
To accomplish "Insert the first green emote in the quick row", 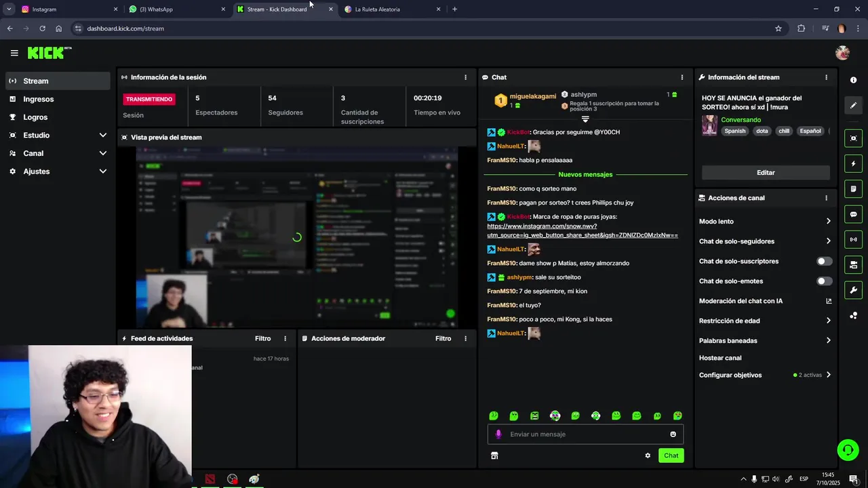I will tap(494, 415).
